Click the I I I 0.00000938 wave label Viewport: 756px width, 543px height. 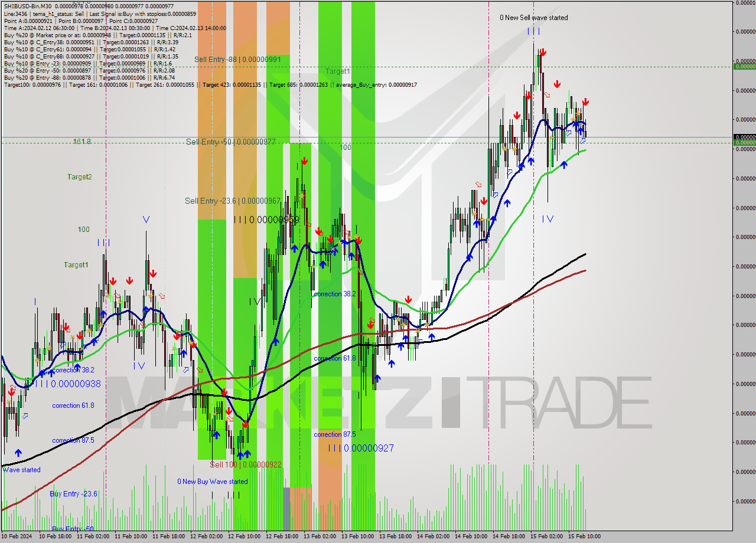[67, 384]
